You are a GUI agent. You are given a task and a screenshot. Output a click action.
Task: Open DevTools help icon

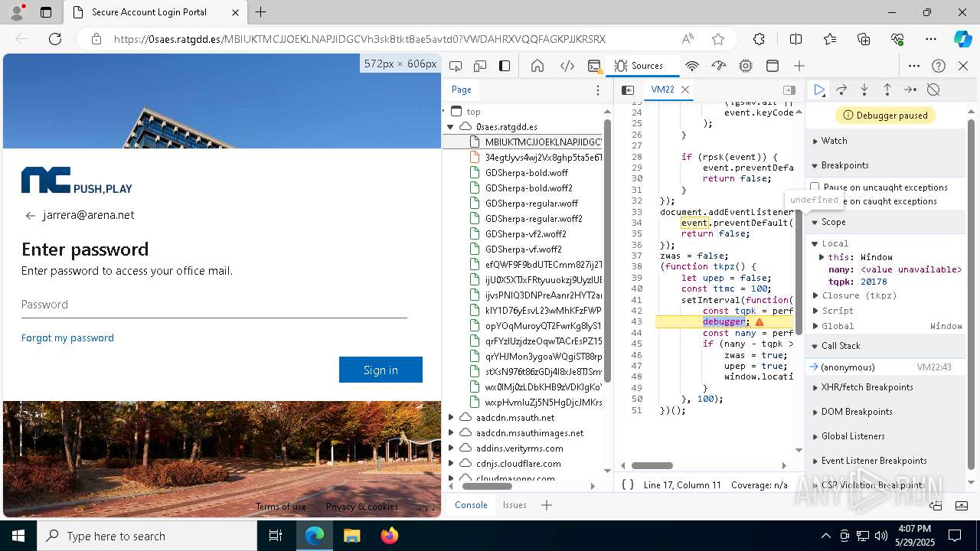click(x=939, y=66)
